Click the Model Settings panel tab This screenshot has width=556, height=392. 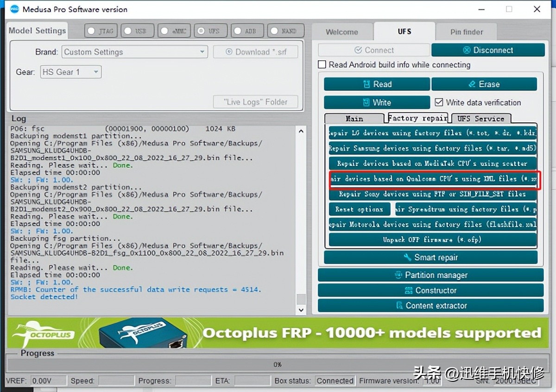click(x=38, y=31)
